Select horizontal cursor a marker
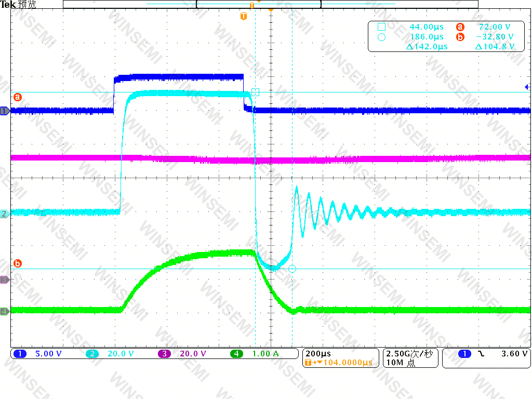Screen dimensions: 532x399 point(17,97)
